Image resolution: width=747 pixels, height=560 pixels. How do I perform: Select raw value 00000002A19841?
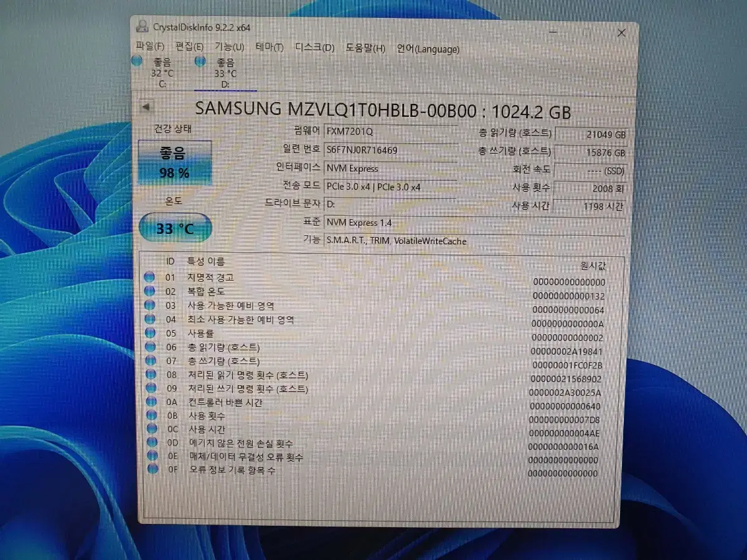(566, 352)
